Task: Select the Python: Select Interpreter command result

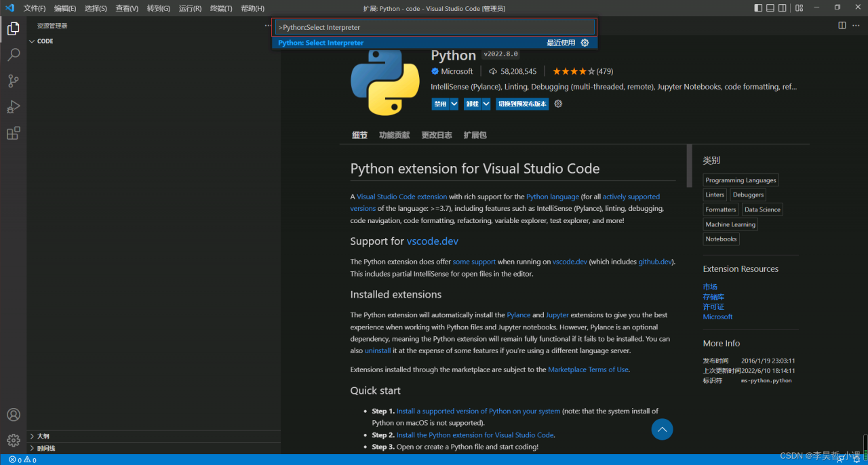Action: [434, 43]
